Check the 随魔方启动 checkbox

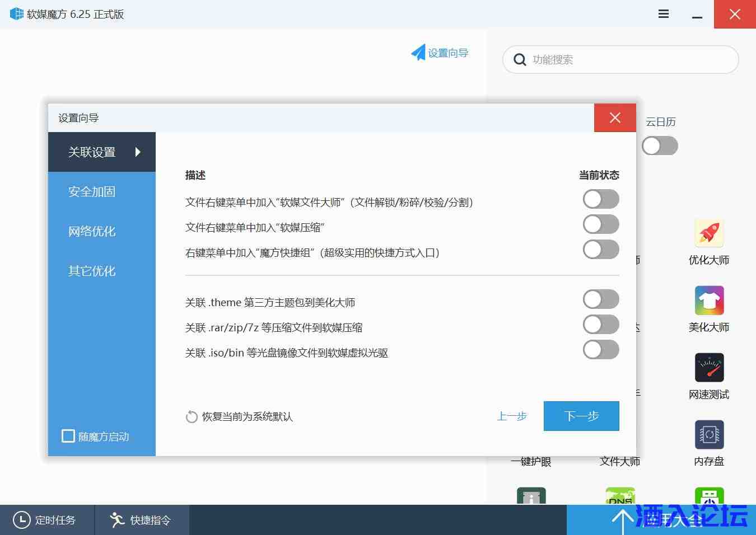[x=68, y=436]
